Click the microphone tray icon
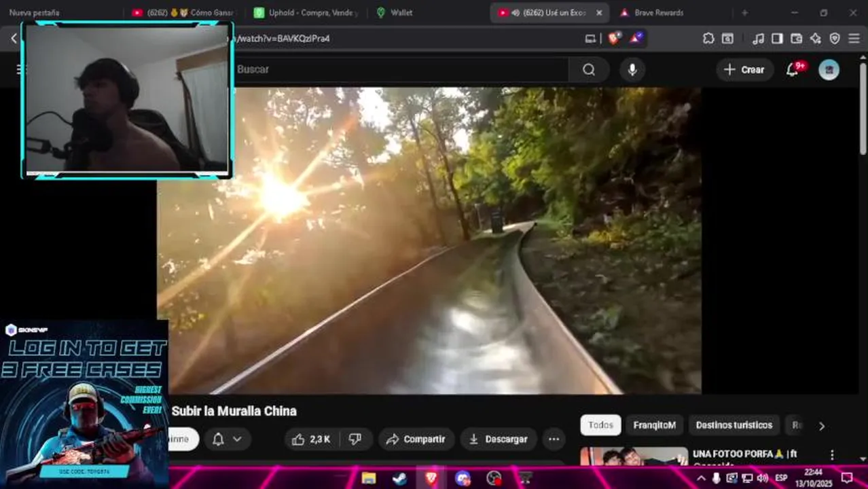The image size is (868, 489). tap(716, 478)
